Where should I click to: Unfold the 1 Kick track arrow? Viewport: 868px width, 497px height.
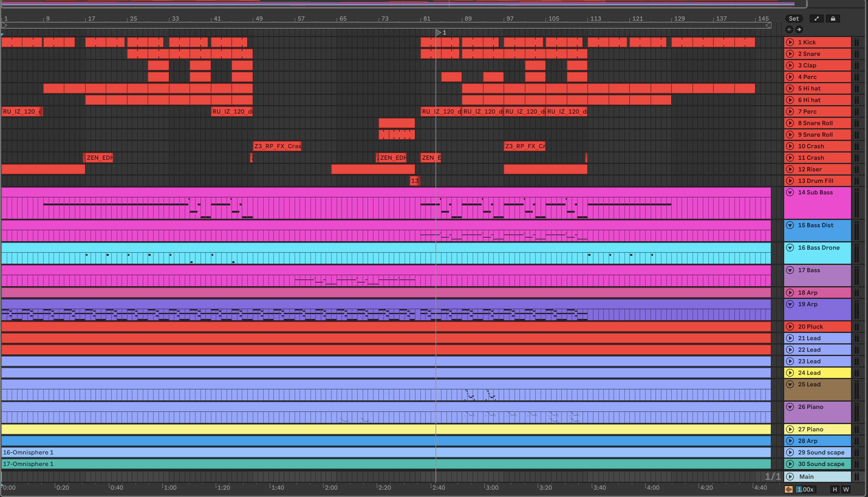click(790, 42)
